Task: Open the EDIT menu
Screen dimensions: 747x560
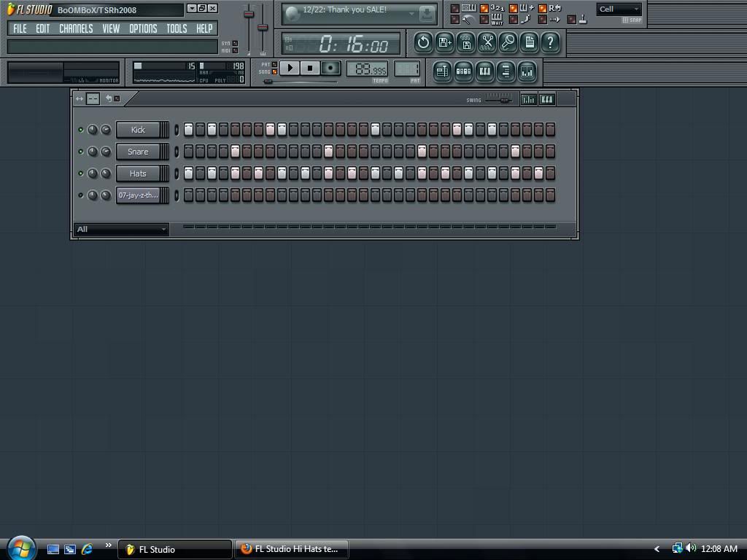Action: 43,28
